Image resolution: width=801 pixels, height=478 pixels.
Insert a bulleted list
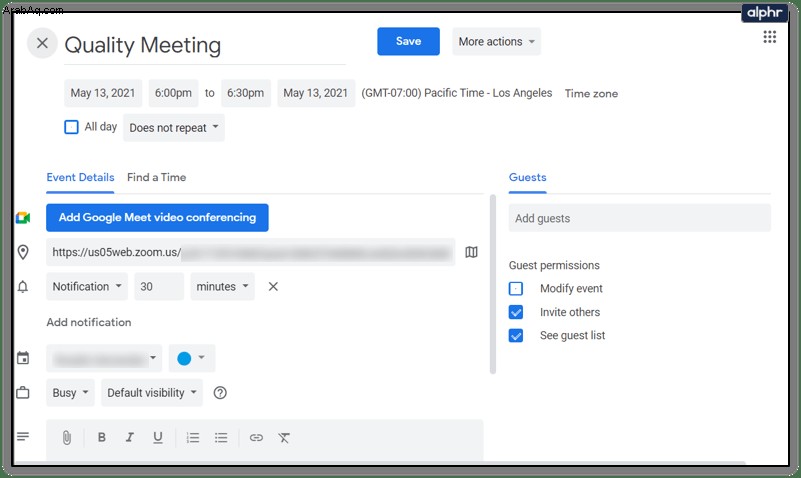coord(221,438)
